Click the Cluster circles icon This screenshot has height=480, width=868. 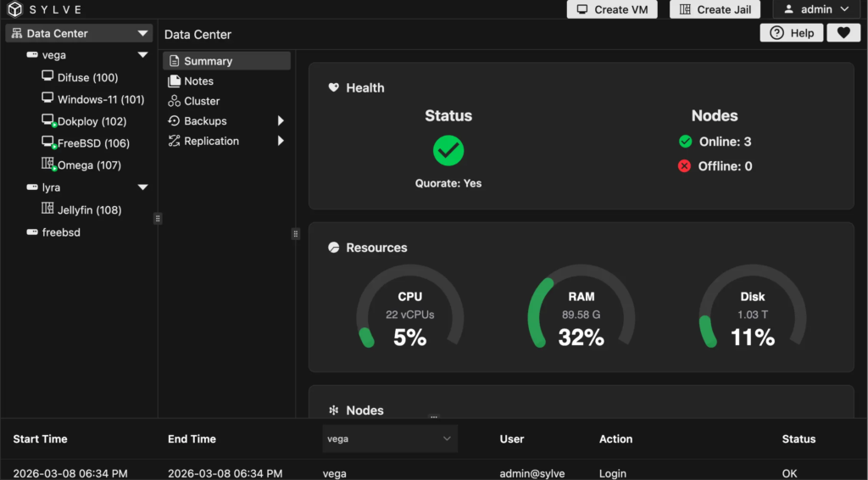pyautogui.click(x=174, y=101)
